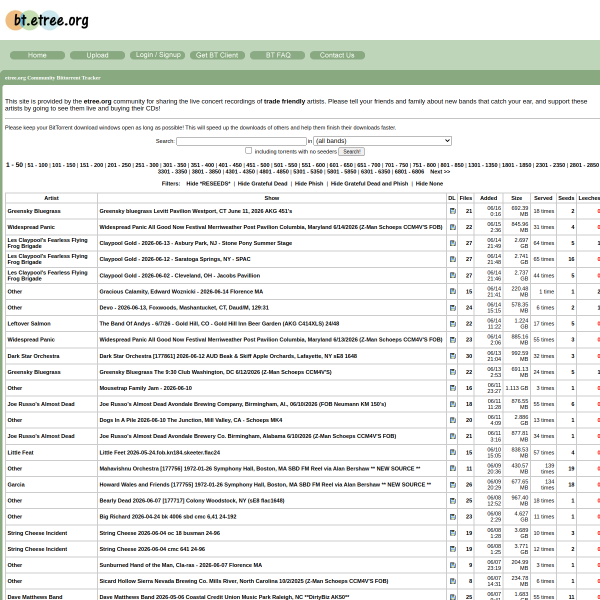
Task: Open Get BT Client page
Action: click(x=217, y=55)
